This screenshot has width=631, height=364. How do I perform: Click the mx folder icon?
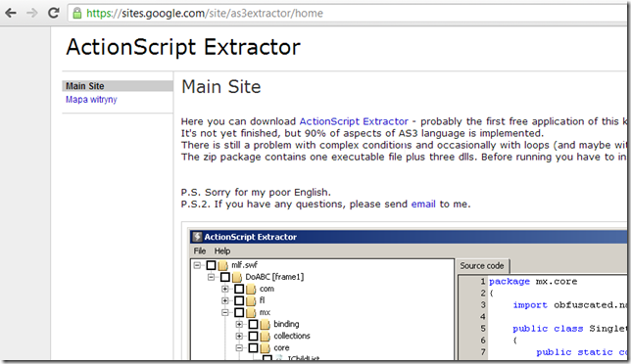coord(251,312)
